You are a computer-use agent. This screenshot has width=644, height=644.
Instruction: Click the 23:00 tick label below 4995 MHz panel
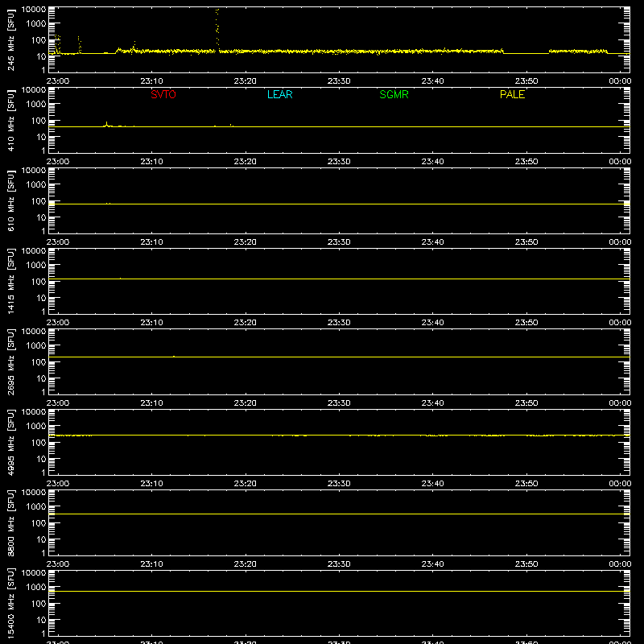[x=58, y=484]
